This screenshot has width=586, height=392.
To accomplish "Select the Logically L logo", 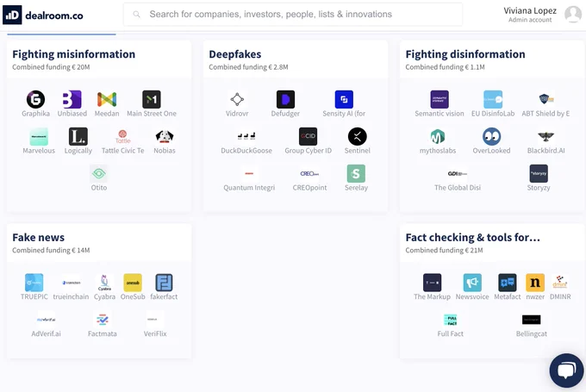I will [x=78, y=136].
